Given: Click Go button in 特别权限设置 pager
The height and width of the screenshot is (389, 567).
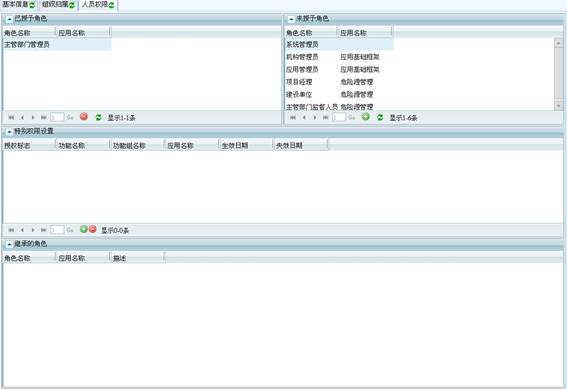Looking at the screenshot, I should tap(70, 230).
